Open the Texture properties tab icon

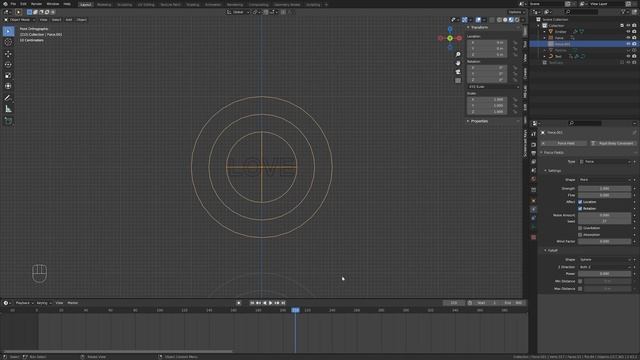click(x=533, y=237)
